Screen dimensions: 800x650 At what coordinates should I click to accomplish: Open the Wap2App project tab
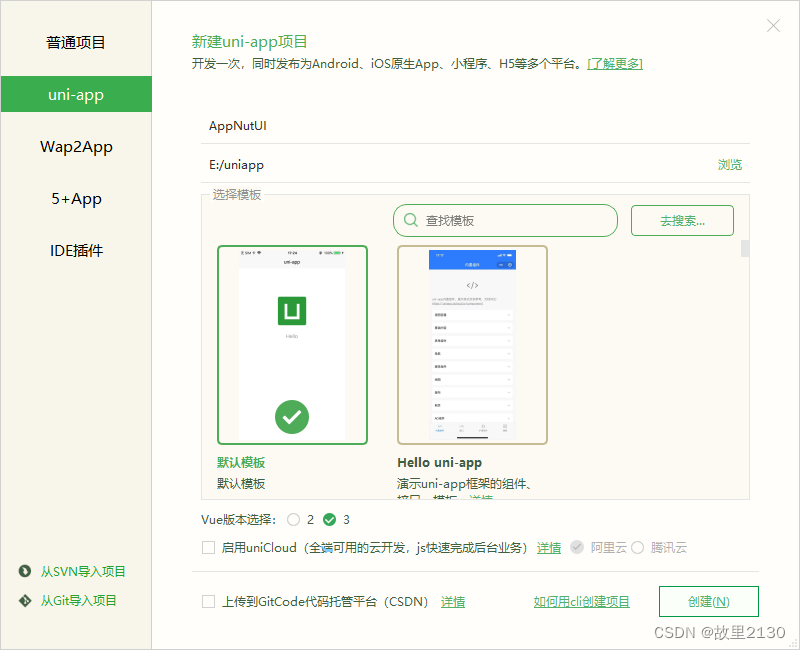(76, 147)
